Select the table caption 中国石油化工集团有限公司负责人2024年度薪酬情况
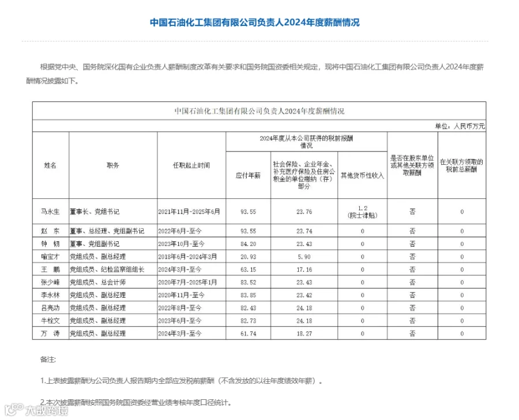The width and height of the screenshot is (519, 420). pos(259,111)
